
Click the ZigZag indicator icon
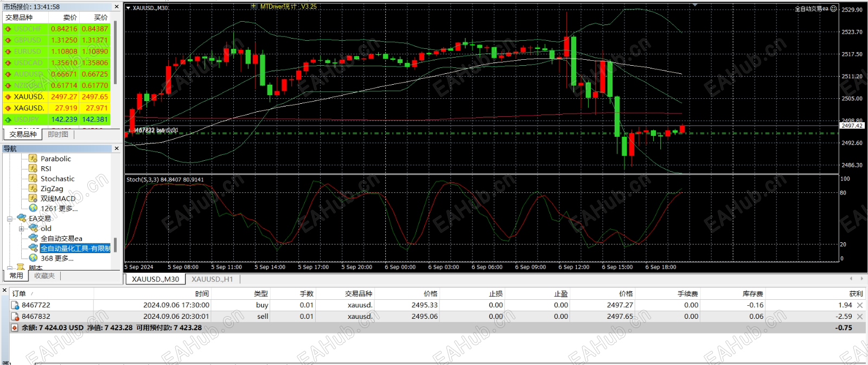(33, 188)
